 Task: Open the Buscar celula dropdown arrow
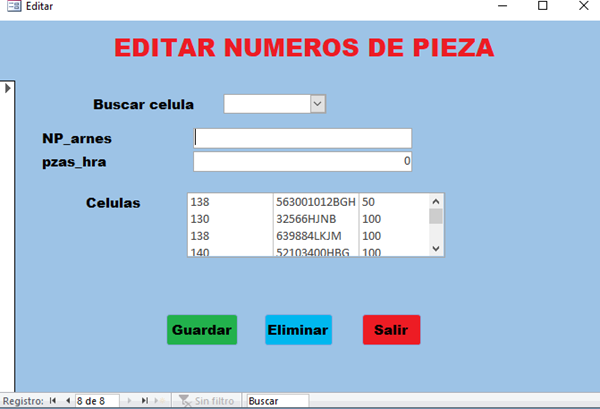(x=318, y=104)
